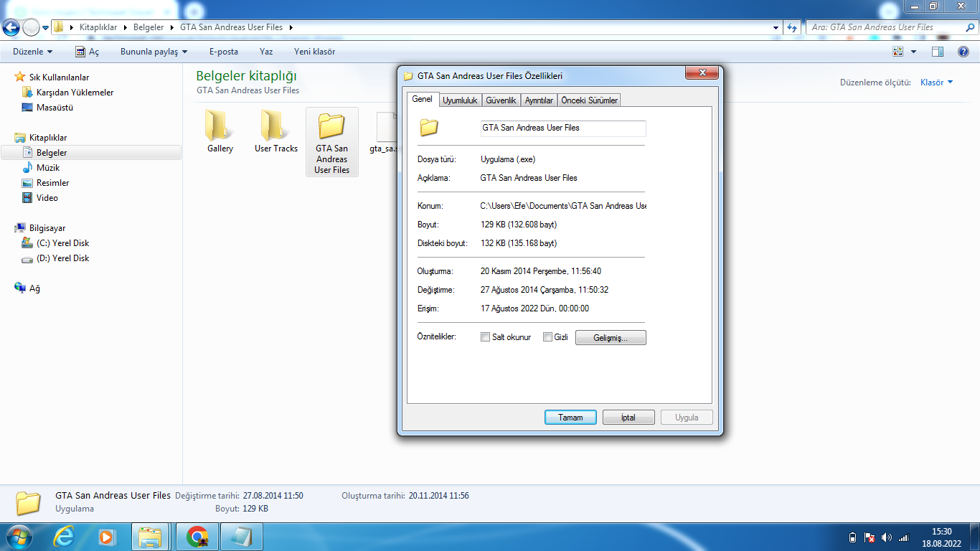Image resolution: width=980 pixels, height=551 pixels.
Task: Click the Explorer forward arrow button
Action: (x=31, y=27)
